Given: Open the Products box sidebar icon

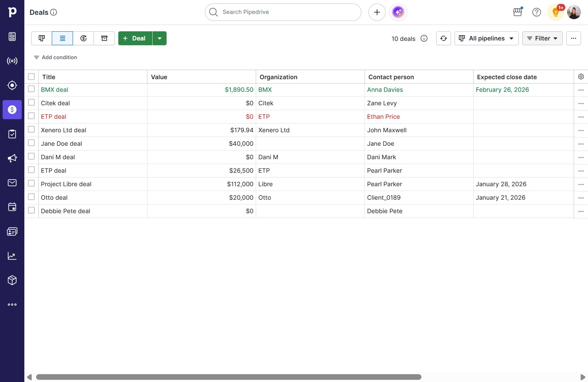Looking at the screenshot, I should 12,280.
